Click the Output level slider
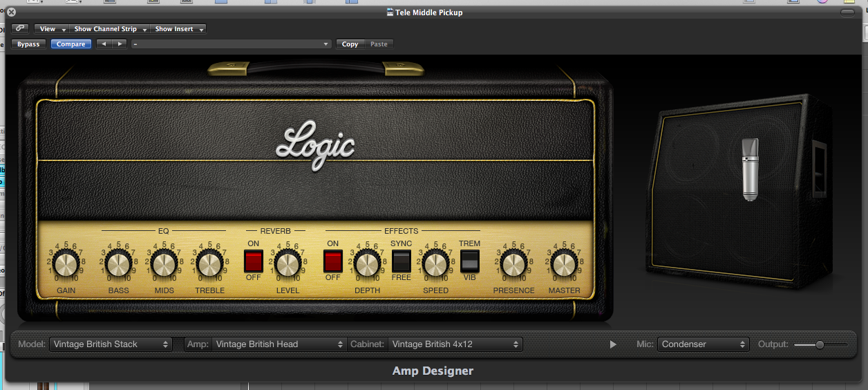The width and height of the screenshot is (868, 390). point(820,344)
